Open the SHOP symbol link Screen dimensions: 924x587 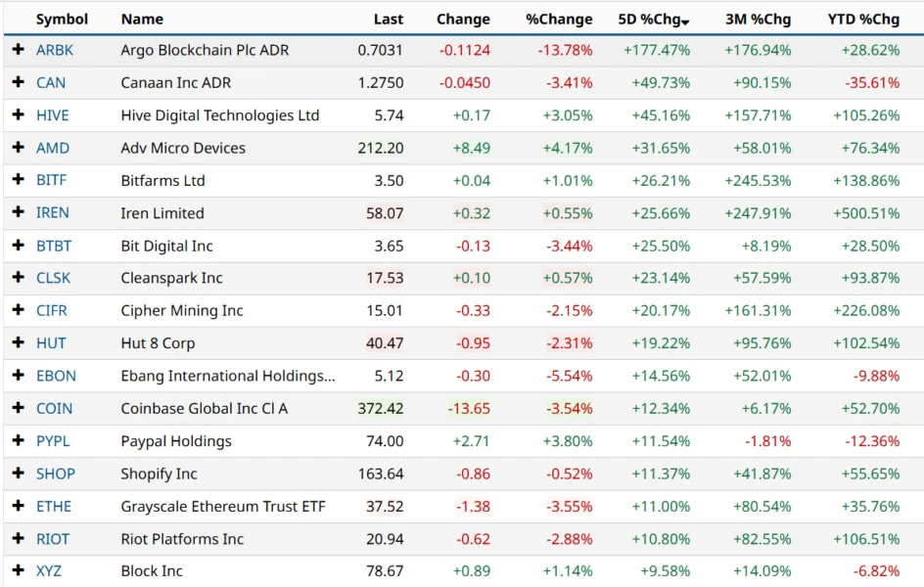pyautogui.click(x=56, y=474)
